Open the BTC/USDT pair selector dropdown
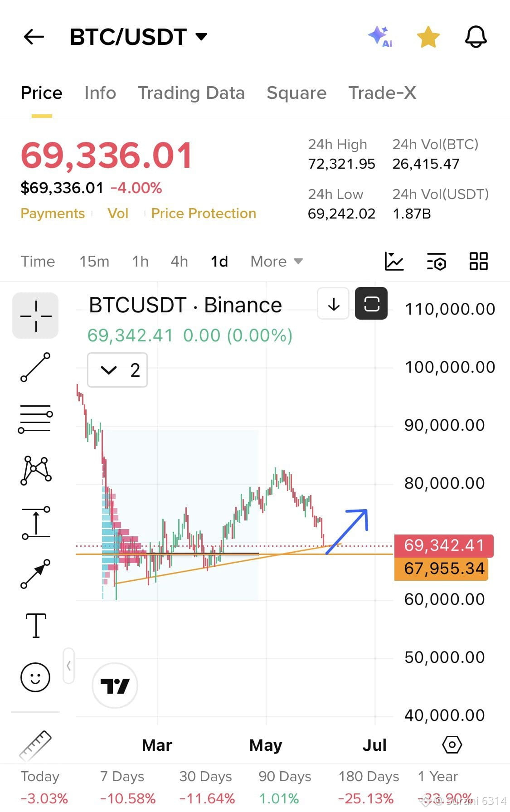510x812 pixels. point(138,37)
